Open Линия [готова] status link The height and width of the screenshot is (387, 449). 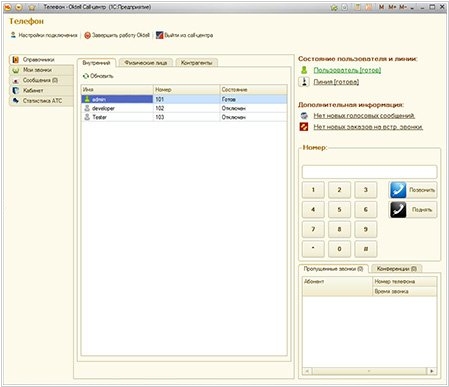336,82
